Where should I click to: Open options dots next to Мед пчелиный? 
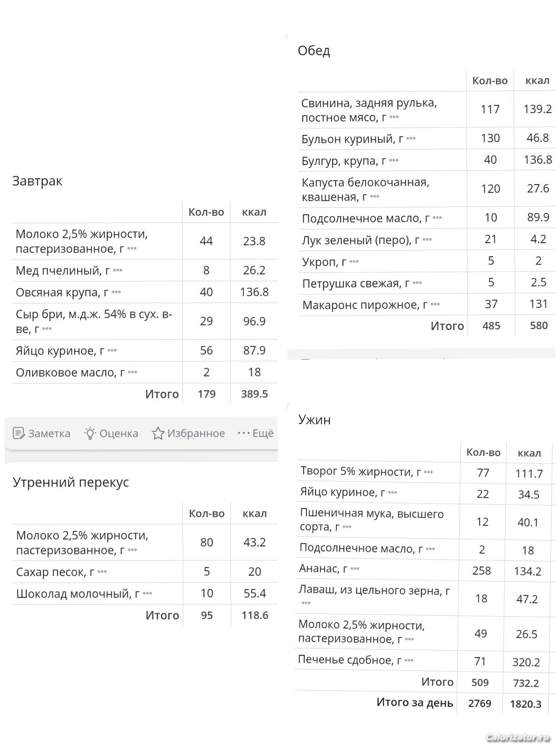(x=118, y=270)
